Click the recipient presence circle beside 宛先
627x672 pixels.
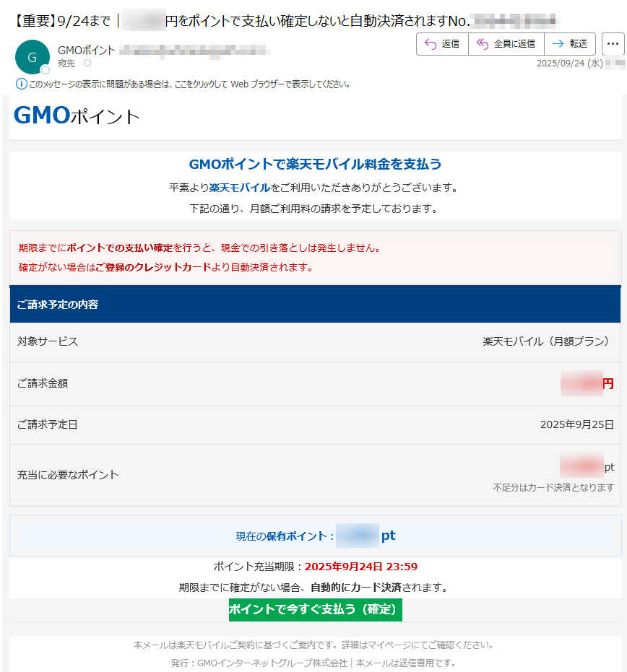click(x=87, y=64)
